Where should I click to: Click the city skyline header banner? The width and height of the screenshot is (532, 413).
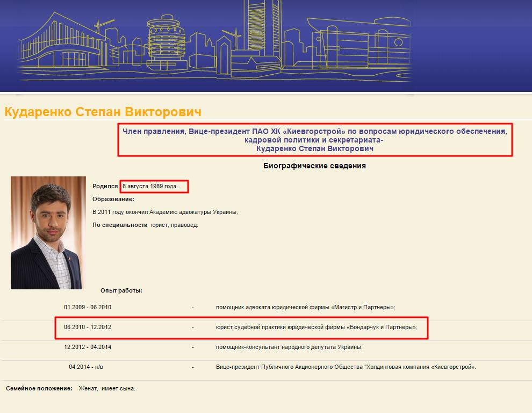point(266,46)
